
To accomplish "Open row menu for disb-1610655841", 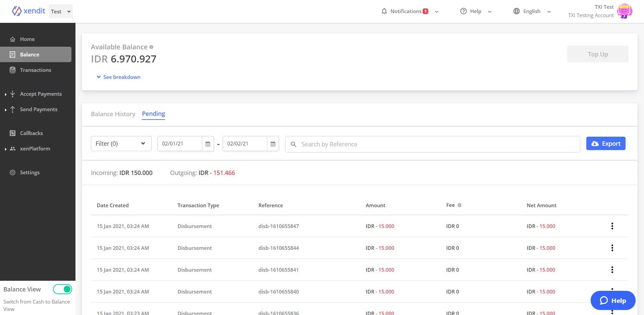I will [x=612, y=270].
